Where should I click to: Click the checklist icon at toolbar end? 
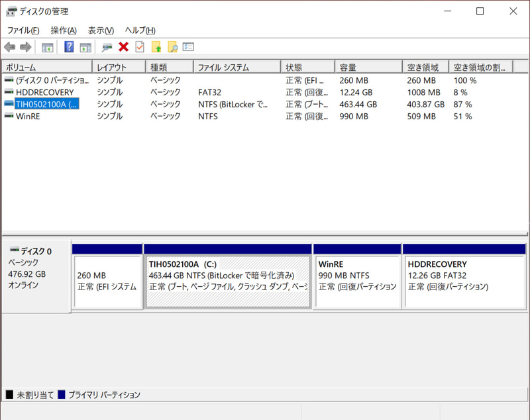[190, 46]
